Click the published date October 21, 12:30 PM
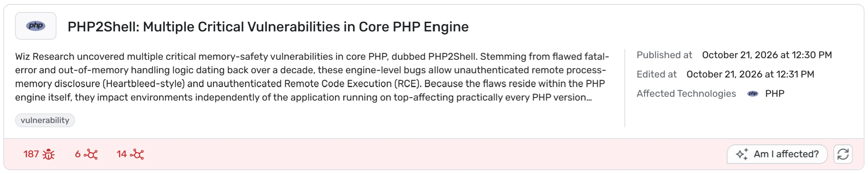Image resolution: width=868 pixels, height=174 pixels. pos(767,55)
